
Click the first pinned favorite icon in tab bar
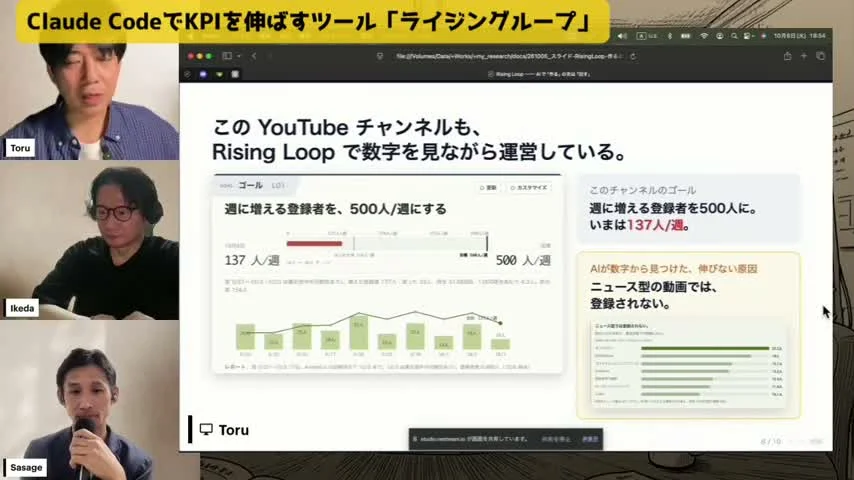pos(187,74)
